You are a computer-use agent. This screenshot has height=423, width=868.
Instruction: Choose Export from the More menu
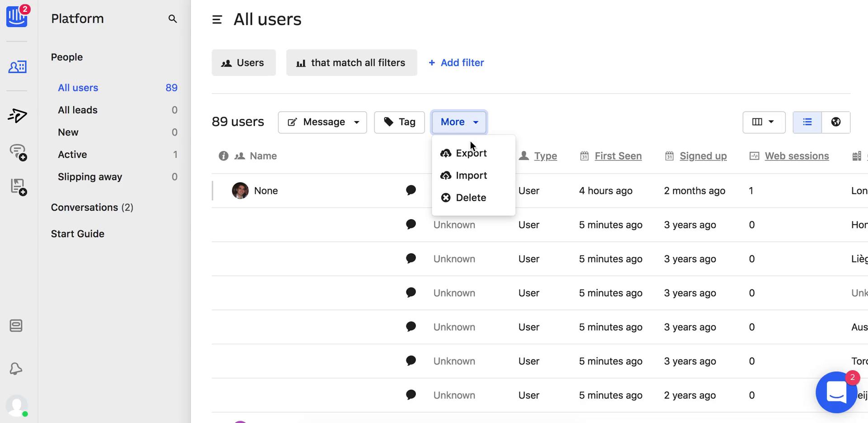coord(471,153)
